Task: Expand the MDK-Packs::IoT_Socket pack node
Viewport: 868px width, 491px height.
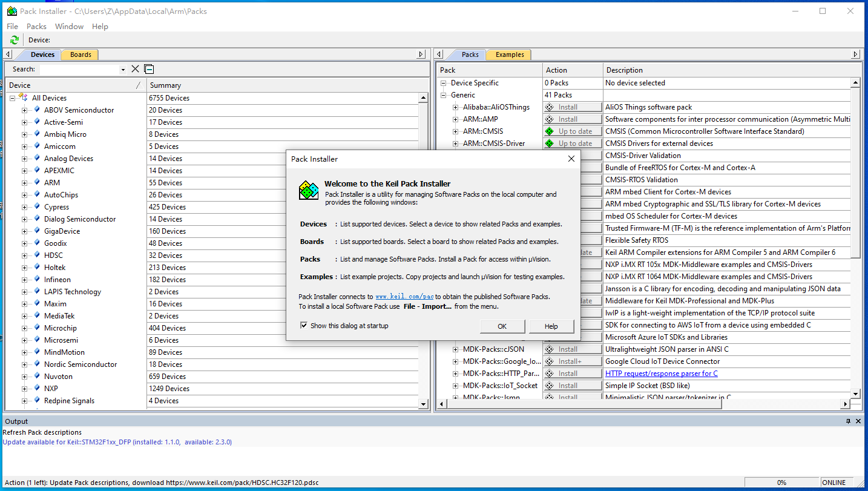Action: (456, 386)
